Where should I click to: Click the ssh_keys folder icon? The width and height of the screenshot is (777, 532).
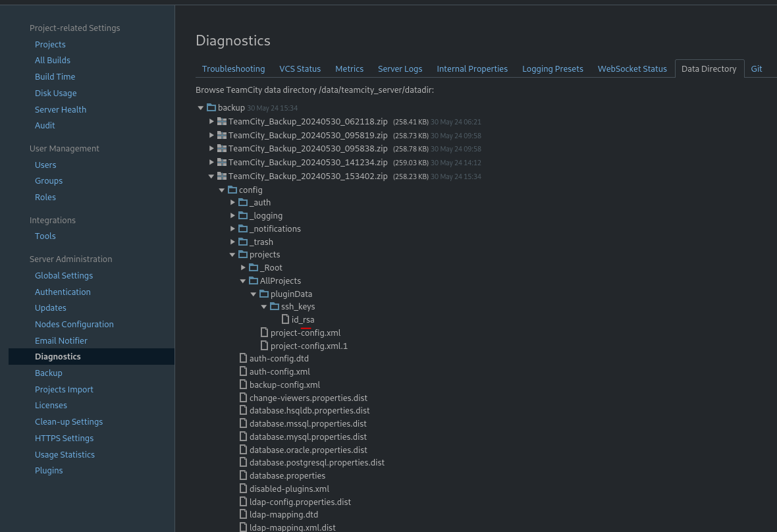tap(275, 306)
